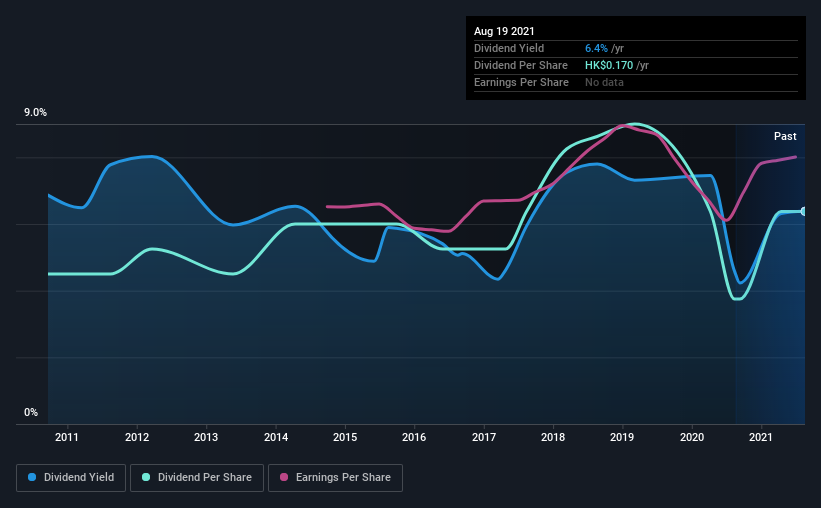The width and height of the screenshot is (821, 508).
Task: Click the 'Aug 19 2021' tooltip date
Action: tap(504, 31)
